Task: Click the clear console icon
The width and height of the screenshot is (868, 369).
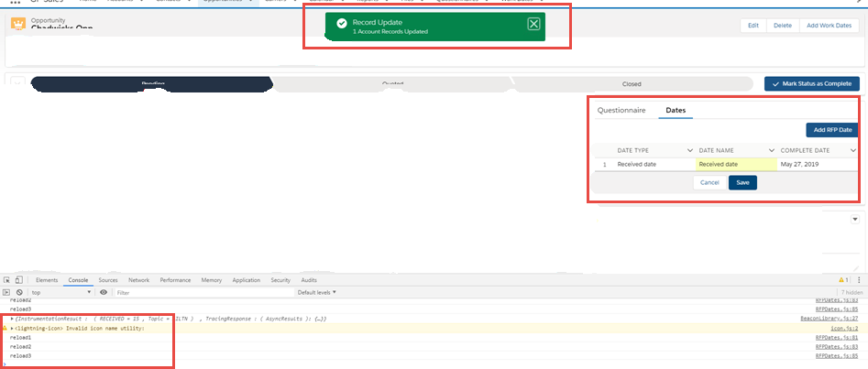Action: 19,292
